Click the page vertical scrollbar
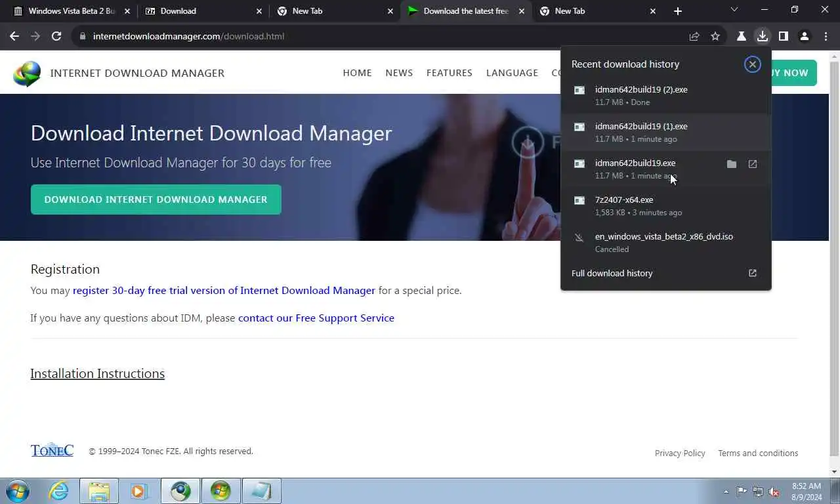Screen dimensions: 840x504 pyautogui.click(x=834, y=259)
